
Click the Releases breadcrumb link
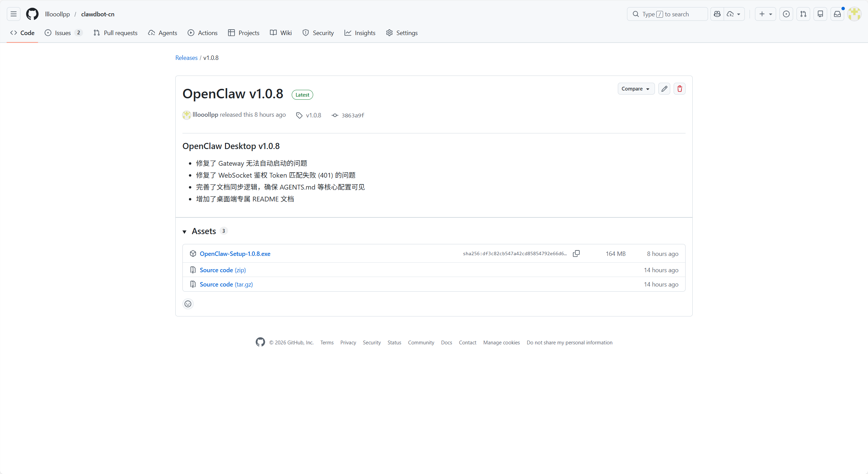tap(186, 58)
